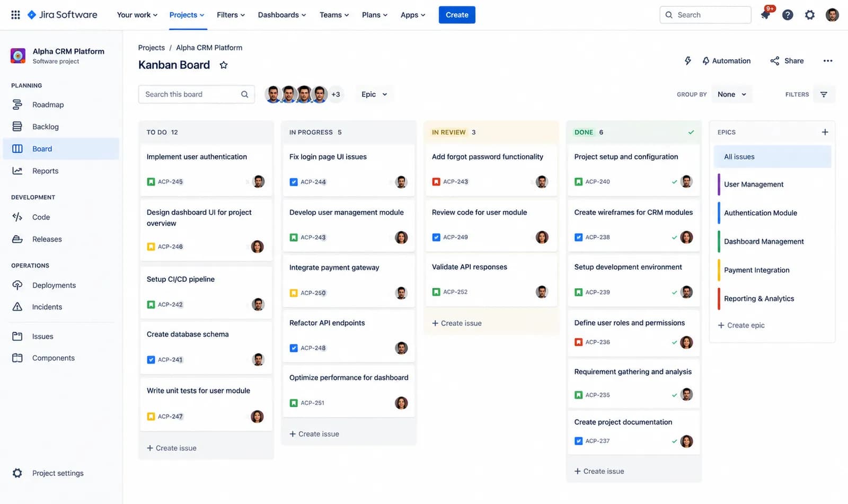Star the Kanban Board as favorite
Viewport: 848px width, 504px height.
click(x=224, y=65)
